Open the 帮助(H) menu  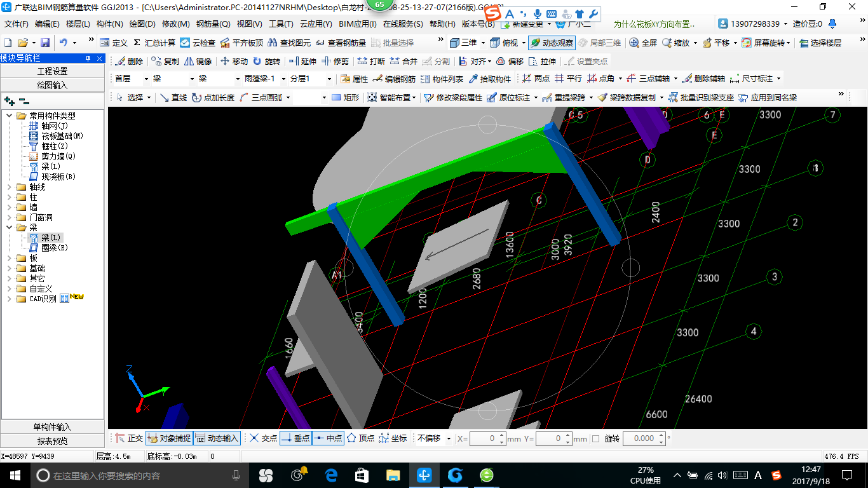coord(442,24)
